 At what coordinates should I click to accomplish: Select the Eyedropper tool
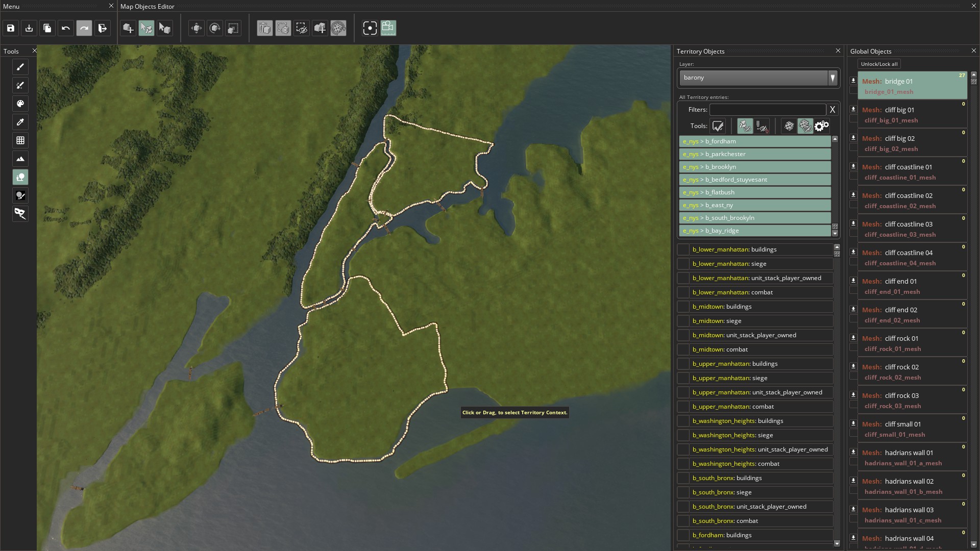pos(20,122)
